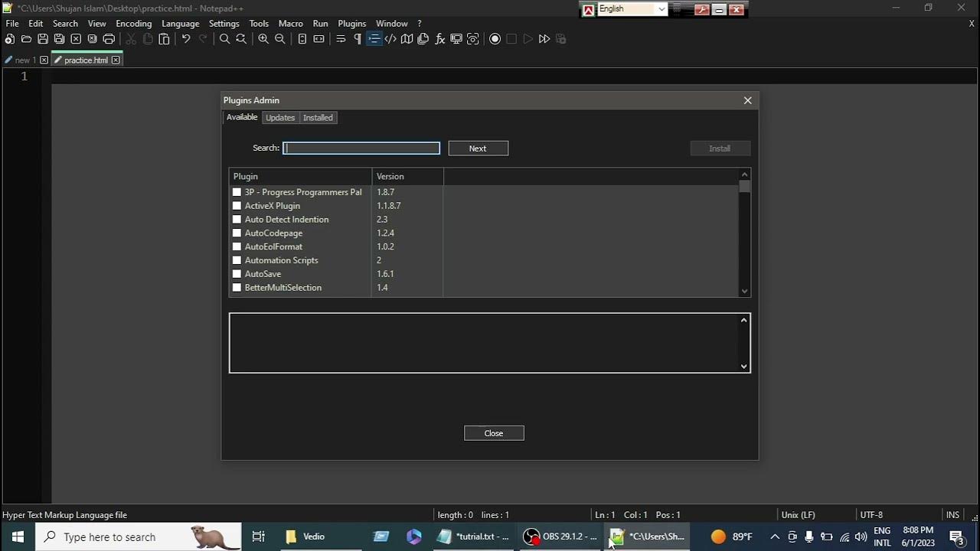Check the ActiveX Plugin checkbox
The image size is (980, 551).
click(x=237, y=206)
